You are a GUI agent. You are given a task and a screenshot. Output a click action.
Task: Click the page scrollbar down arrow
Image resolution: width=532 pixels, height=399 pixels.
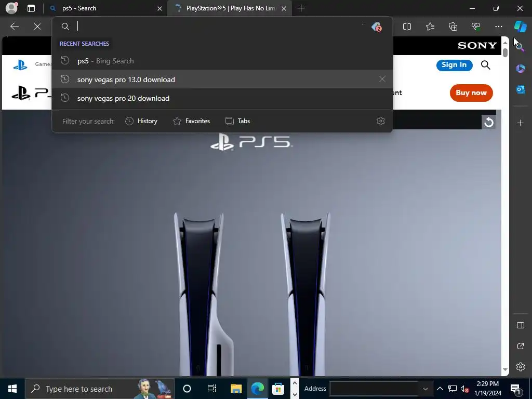(x=505, y=369)
